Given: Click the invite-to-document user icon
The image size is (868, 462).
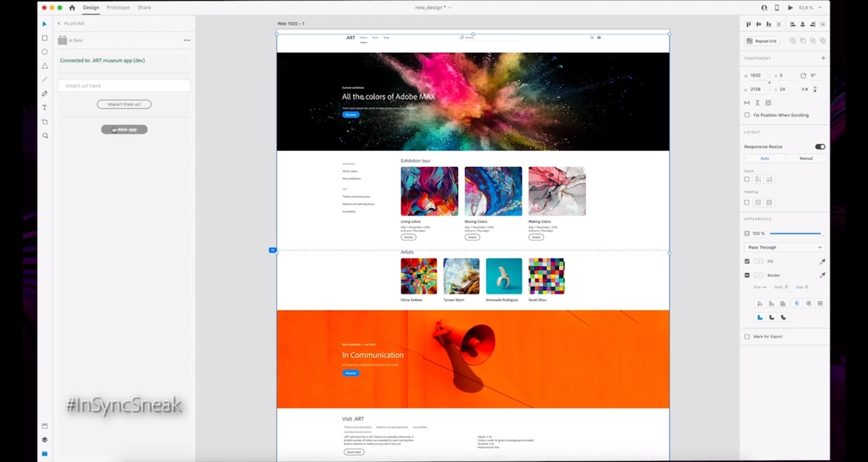Looking at the screenshot, I should [x=765, y=7].
